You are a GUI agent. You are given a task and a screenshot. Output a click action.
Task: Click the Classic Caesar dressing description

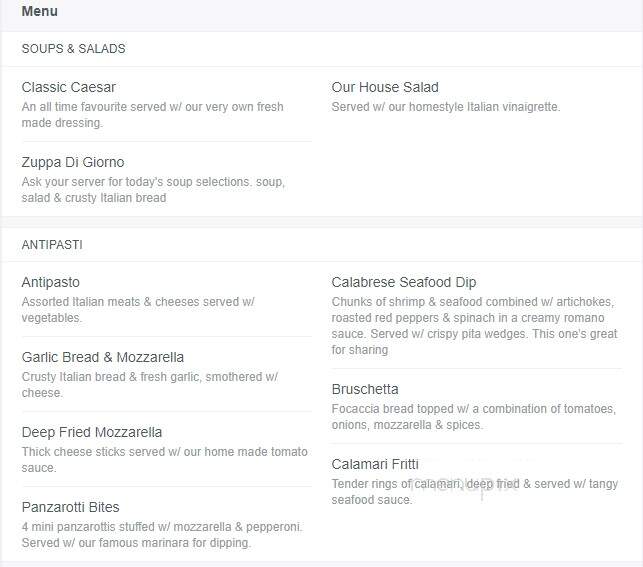[153, 115]
